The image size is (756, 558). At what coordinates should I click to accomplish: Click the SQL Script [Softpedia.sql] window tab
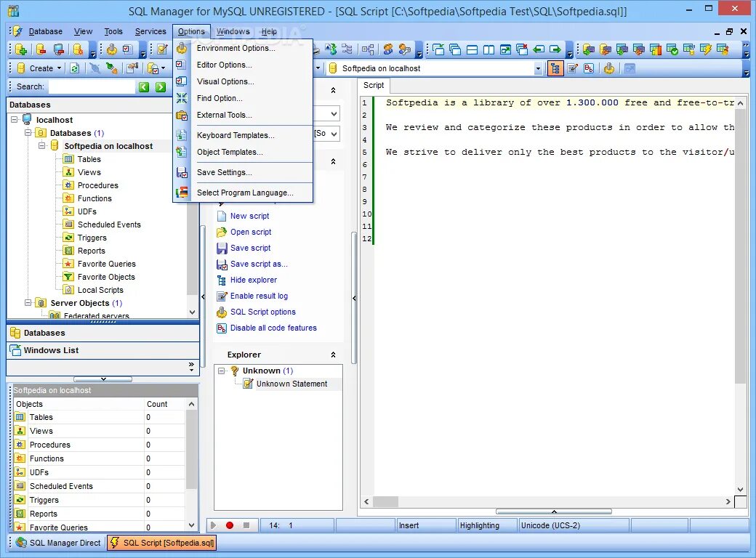(162, 543)
